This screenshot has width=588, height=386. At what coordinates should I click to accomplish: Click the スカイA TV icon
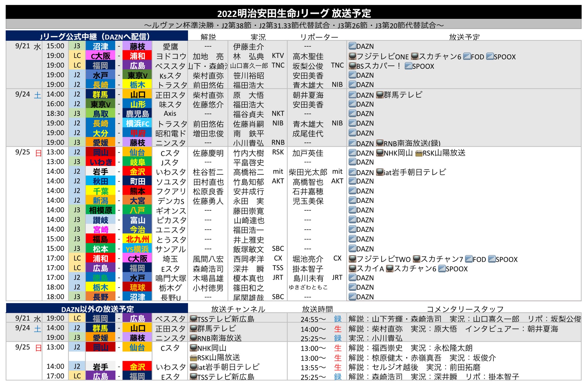click(352, 269)
